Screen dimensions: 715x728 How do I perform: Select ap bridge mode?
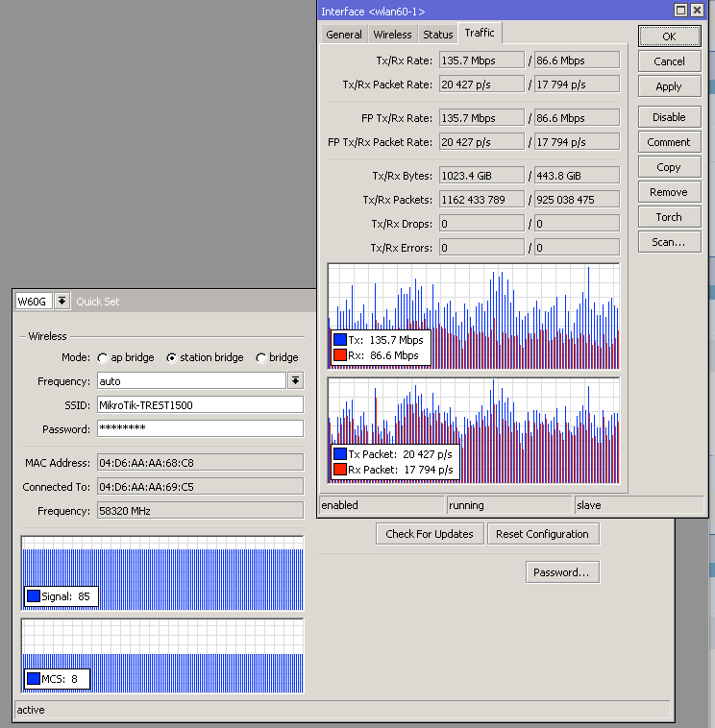(103, 358)
